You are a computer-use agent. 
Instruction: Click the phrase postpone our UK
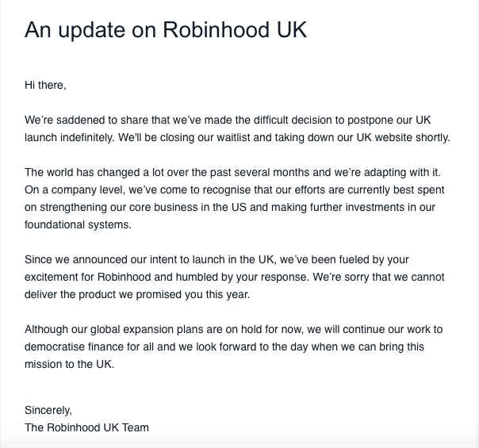[x=389, y=120]
